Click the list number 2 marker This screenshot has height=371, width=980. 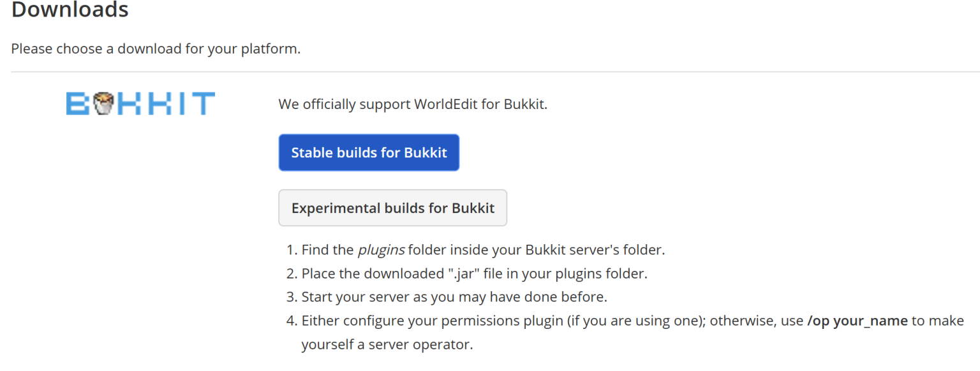pos(291,274)
